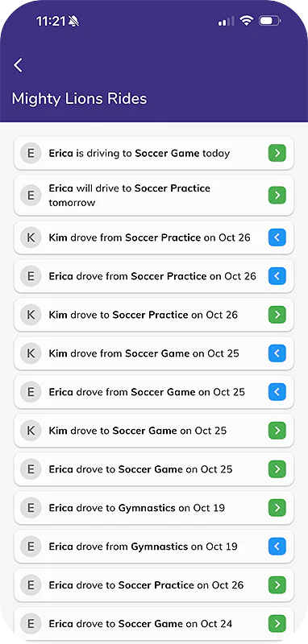
Task: Select Erica to Soccer Practice Oct 26 last entry
Action: (154, 585)
